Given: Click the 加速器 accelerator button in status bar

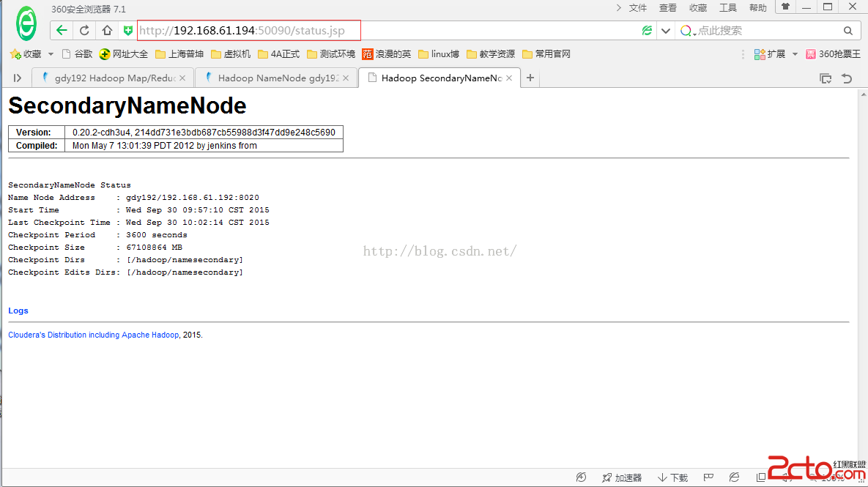Looking at the screenshot, I should click(x=622, y=477).
